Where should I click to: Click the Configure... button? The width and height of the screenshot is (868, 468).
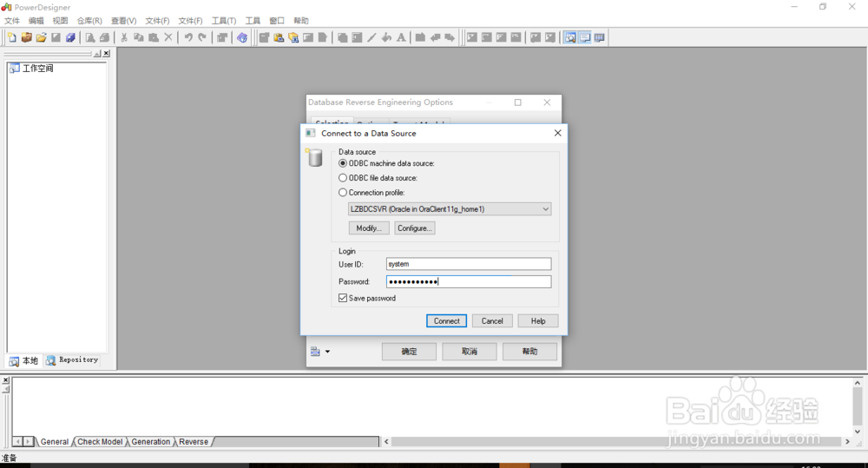coord(415,228)
